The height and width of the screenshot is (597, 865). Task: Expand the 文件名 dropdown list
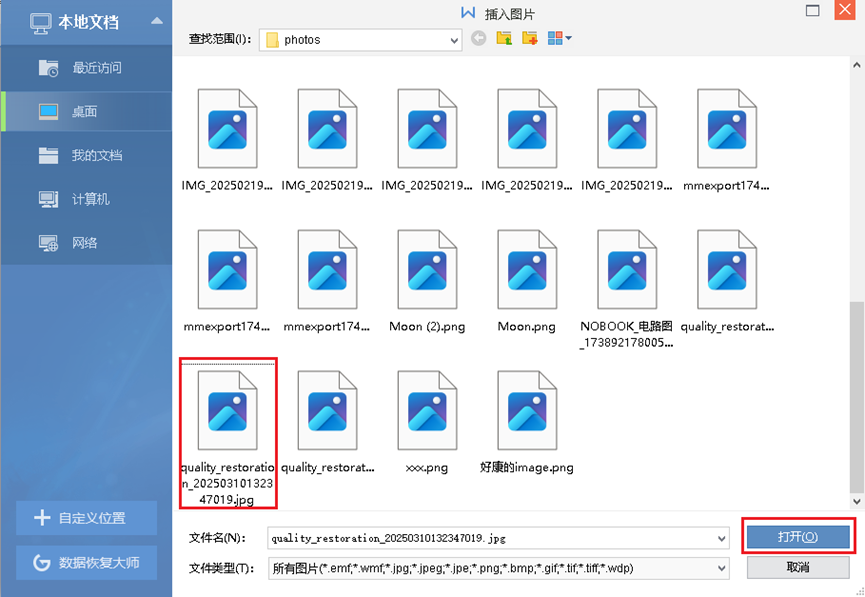722,538
